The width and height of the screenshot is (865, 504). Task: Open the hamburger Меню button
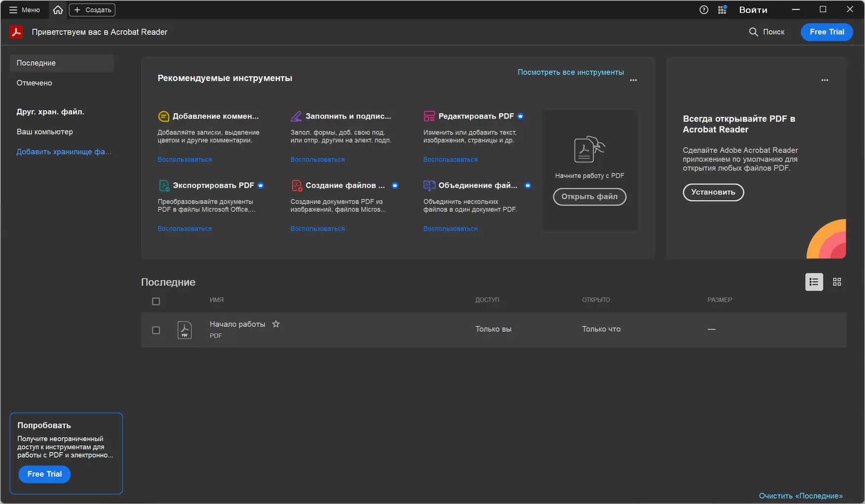(x=24, y=10)
